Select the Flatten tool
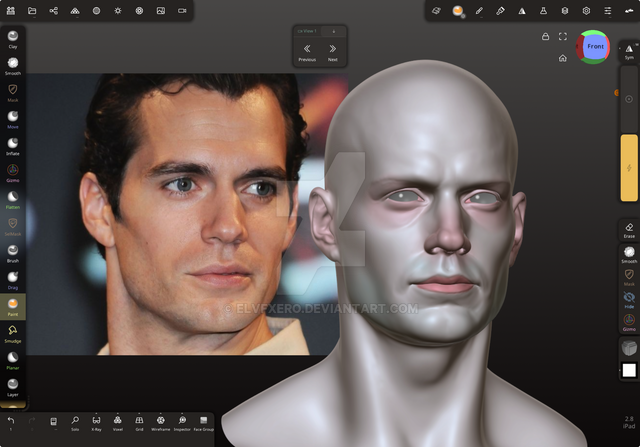 [x=13, y=200]
